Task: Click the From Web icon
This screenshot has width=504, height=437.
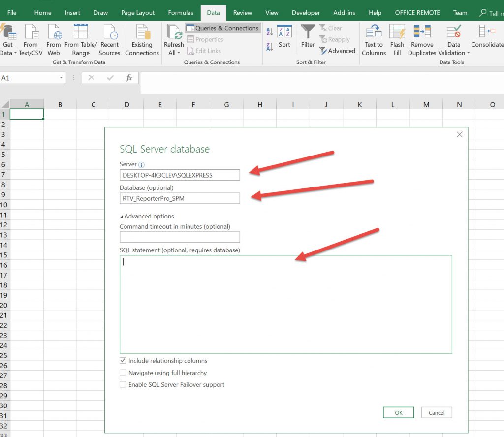Action: (x=54, y=32)
